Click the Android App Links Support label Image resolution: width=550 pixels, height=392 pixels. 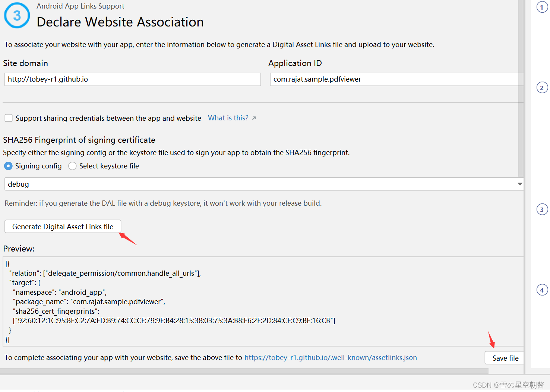pos(80,6)
